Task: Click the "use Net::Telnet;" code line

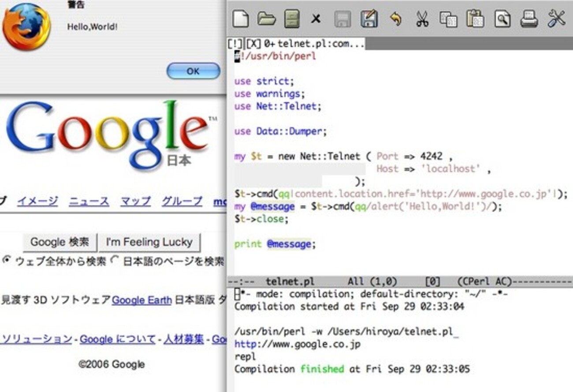Action: click(278, 106)
